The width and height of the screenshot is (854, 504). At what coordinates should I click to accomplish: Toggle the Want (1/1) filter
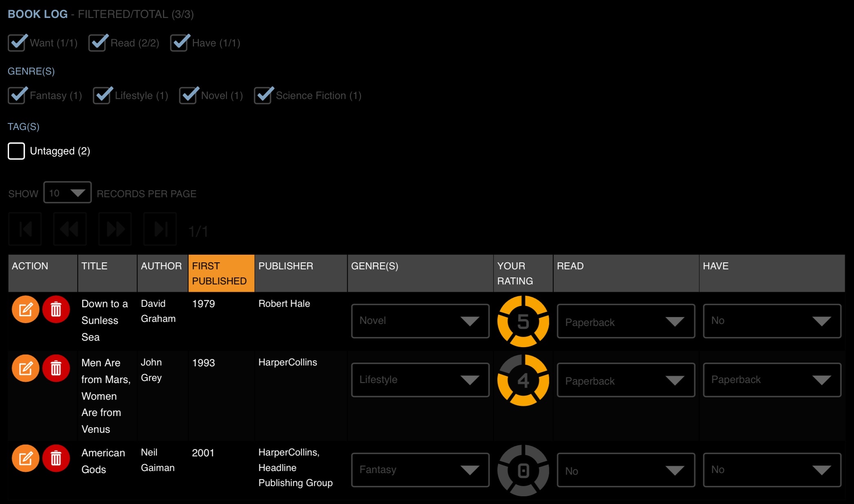coord(17,43)
